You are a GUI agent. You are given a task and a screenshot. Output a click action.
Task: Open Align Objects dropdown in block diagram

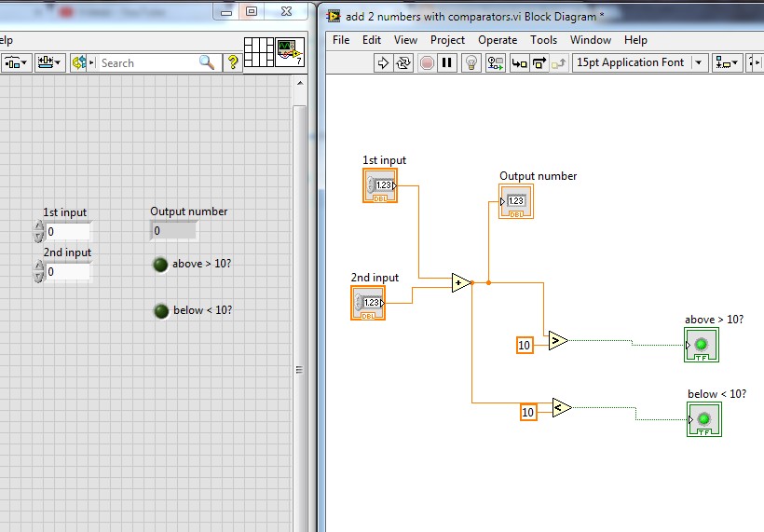[x=727, y=62]
